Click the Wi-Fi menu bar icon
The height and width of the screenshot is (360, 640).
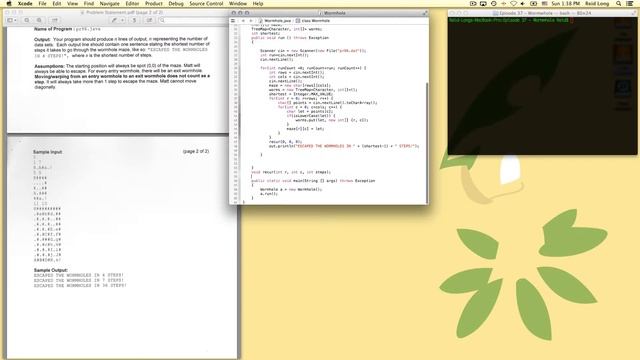[513, 3]
